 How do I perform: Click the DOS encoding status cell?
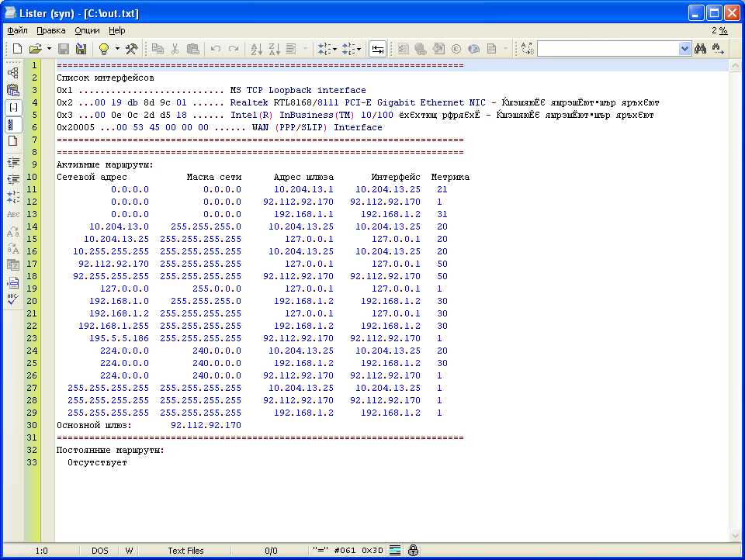point(100,551)
